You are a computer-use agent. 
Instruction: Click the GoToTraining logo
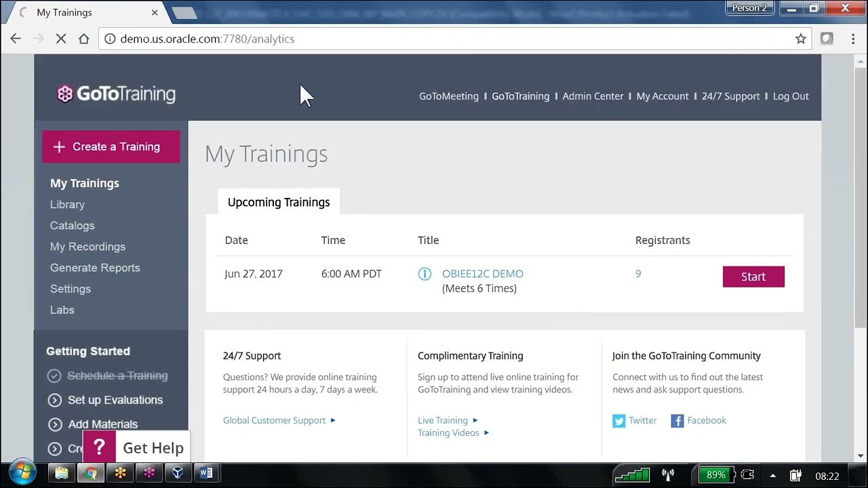[x=116, y=94]
